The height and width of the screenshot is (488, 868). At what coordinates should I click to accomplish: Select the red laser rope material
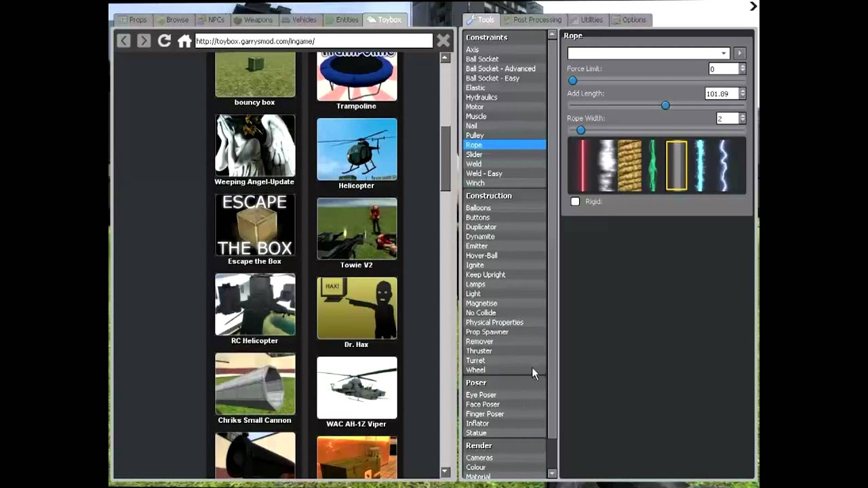[583, 165]
